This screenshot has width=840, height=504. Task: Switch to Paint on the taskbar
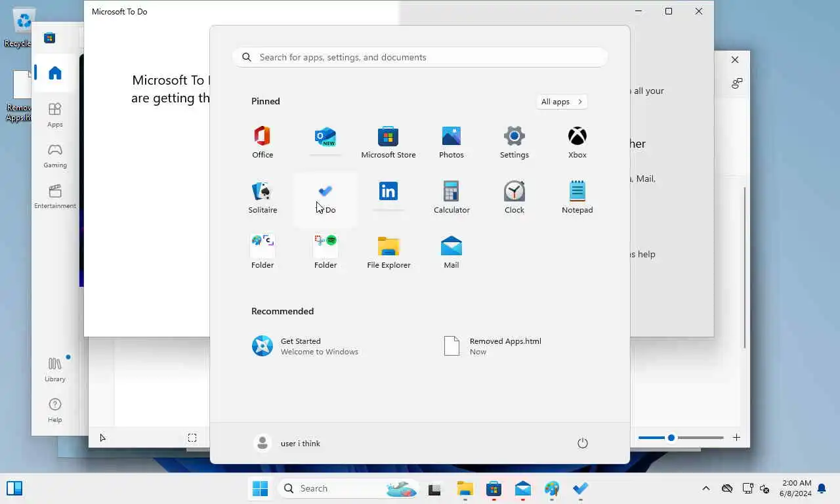click(x=552, y=489)
